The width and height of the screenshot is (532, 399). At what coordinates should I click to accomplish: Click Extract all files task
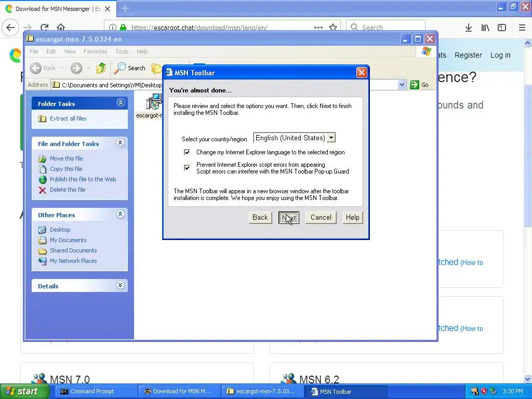click(68, 118)
